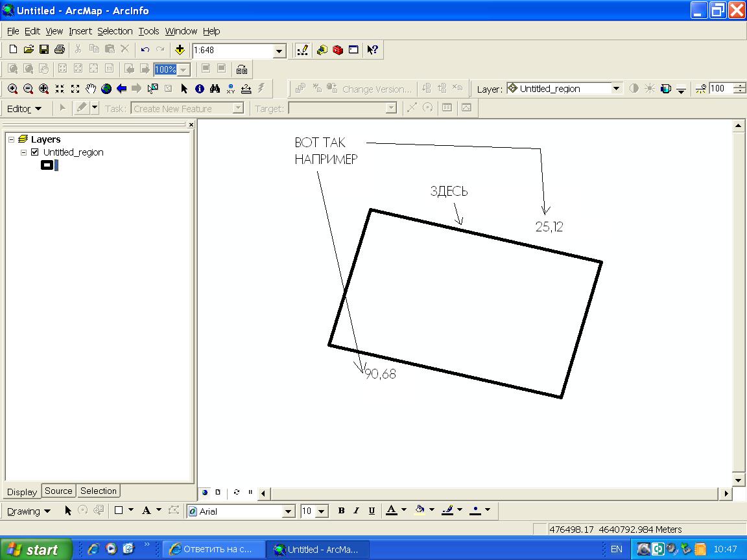Viewport: 747px width, 560px height.
Task: Open the map scale dropdown
Action: [279, 51]
